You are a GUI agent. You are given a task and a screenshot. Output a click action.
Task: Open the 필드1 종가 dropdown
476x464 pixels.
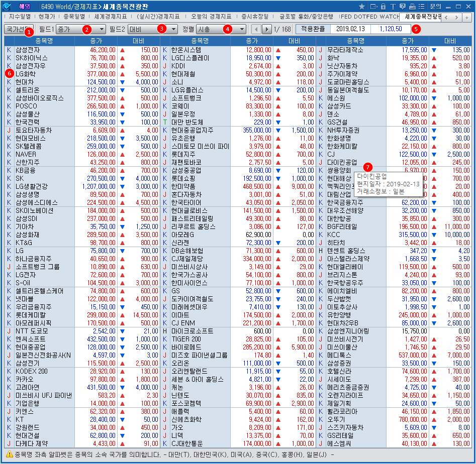click(81, 29)
